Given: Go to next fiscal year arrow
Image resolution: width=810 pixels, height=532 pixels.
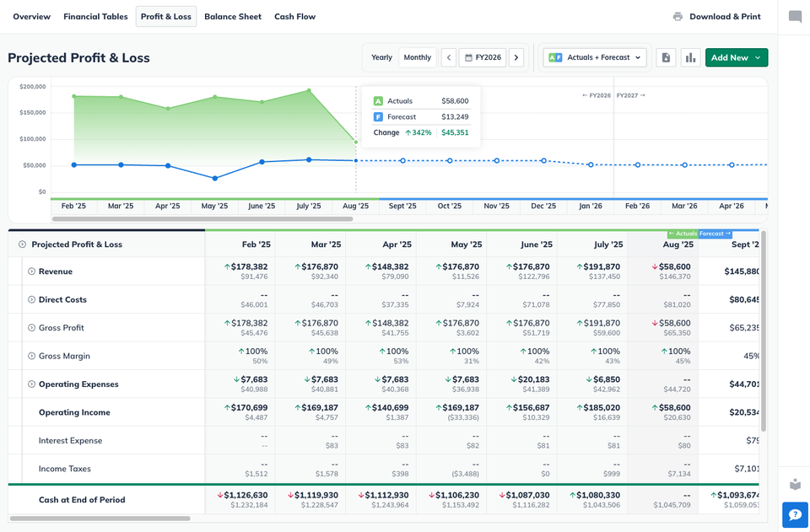Looking at the screenshot, I should (516, 57).
